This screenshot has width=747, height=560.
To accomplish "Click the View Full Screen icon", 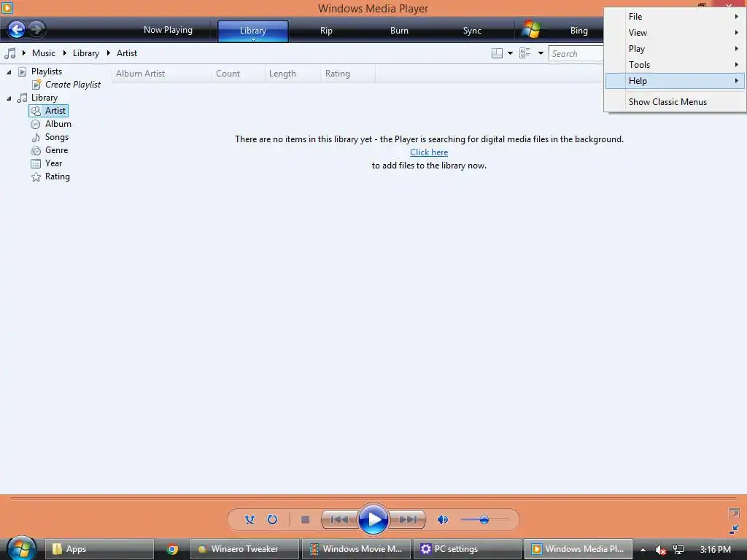I will click(734, 513).
